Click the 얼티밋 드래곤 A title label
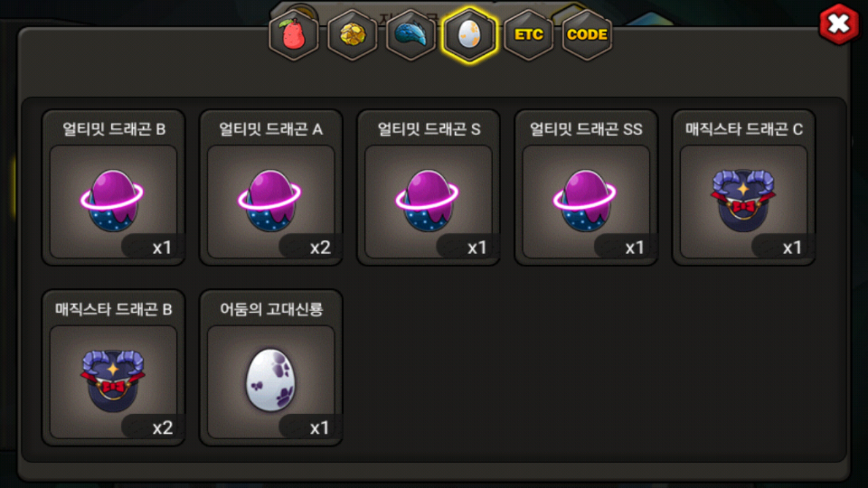The image size is (868, 488). (271, 129)
